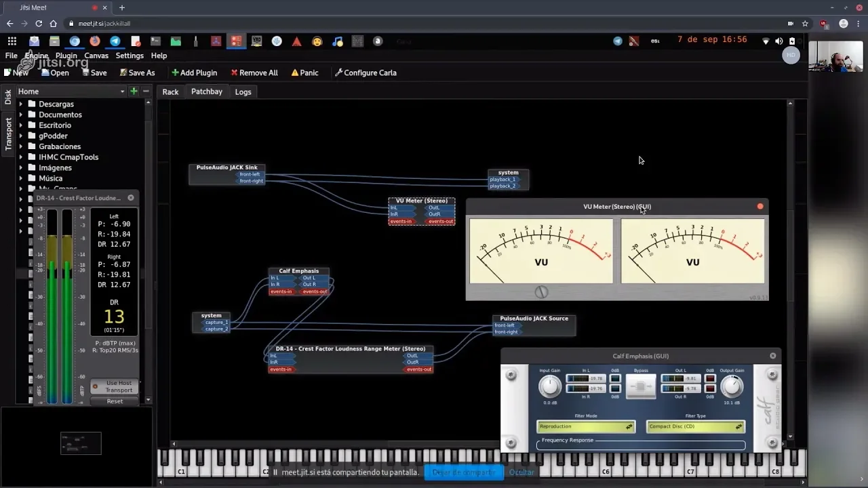Toggle the Calf Emphasis Bypass switch
The height and width of the screenshot is (488, 868).
tap(641, 388)
